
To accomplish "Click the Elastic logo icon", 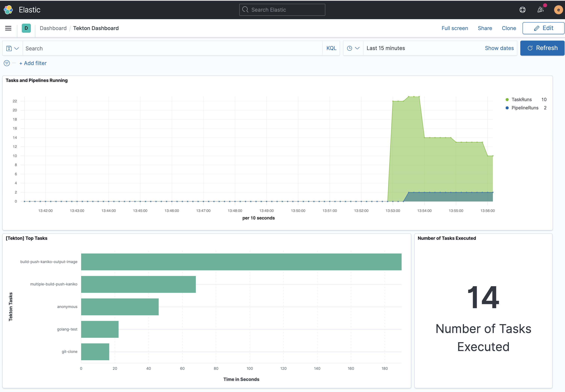I will 8,10.
